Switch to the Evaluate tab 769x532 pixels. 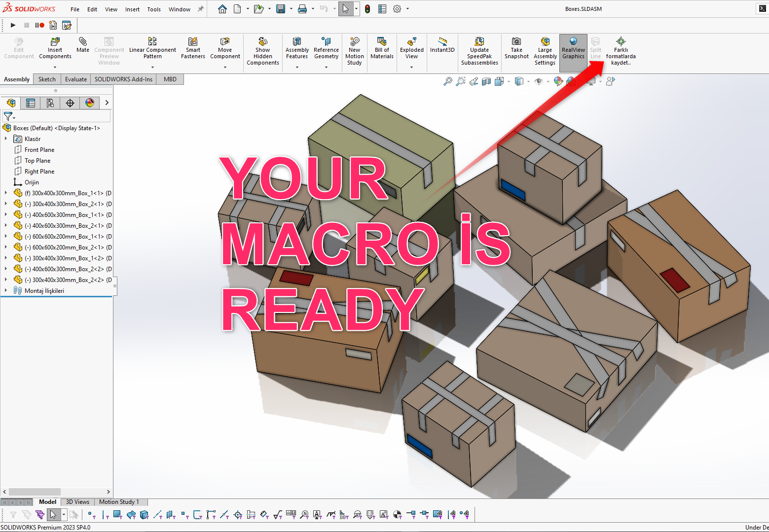coord(76,79)
